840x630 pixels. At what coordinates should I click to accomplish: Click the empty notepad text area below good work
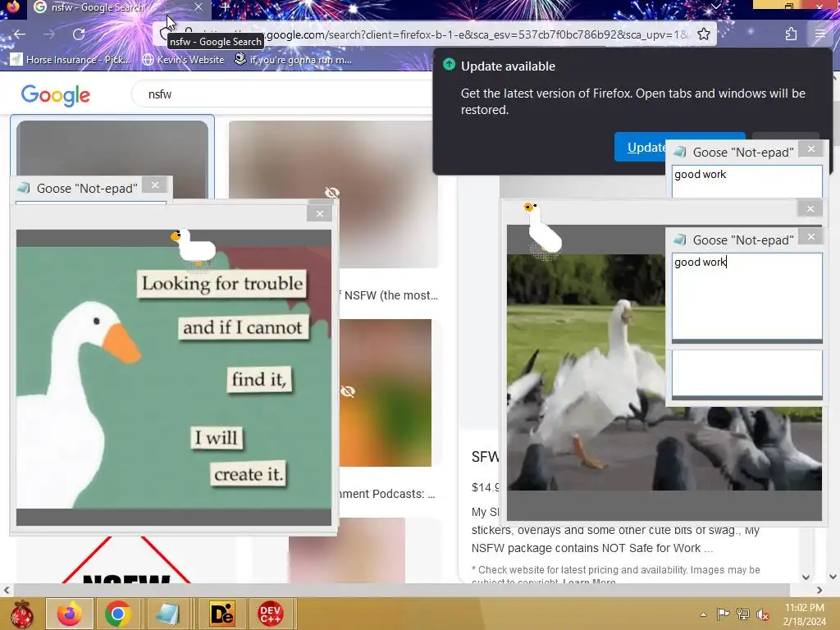[x=746, y=373]
